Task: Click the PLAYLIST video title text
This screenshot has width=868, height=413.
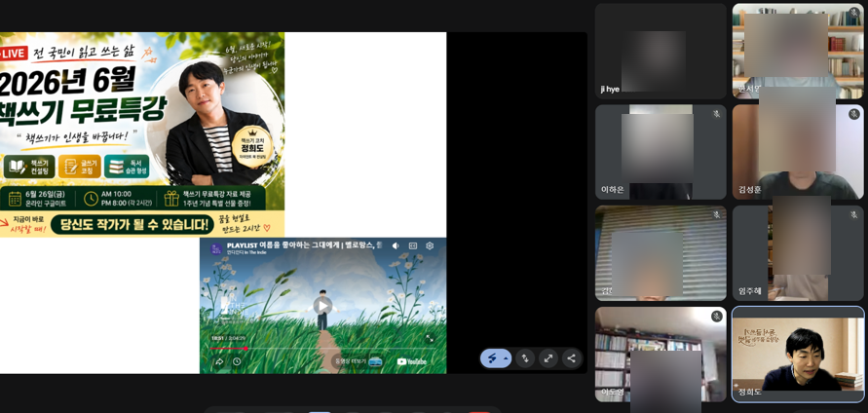Action: (304, 245)
